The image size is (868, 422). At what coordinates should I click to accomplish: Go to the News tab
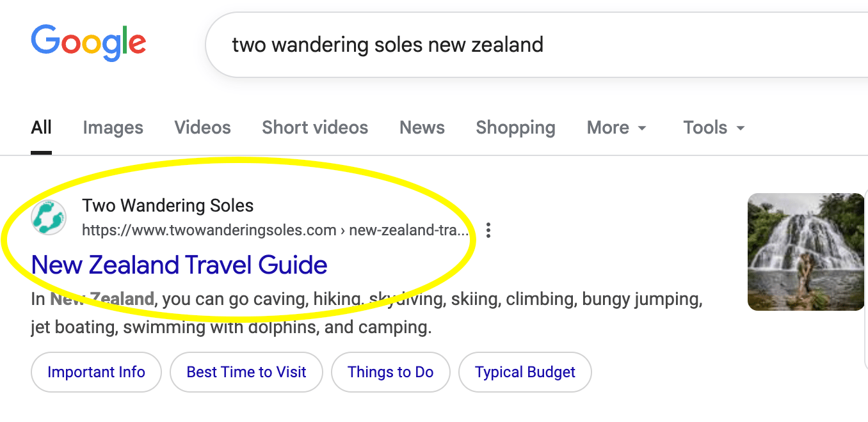tap(422, 128)
